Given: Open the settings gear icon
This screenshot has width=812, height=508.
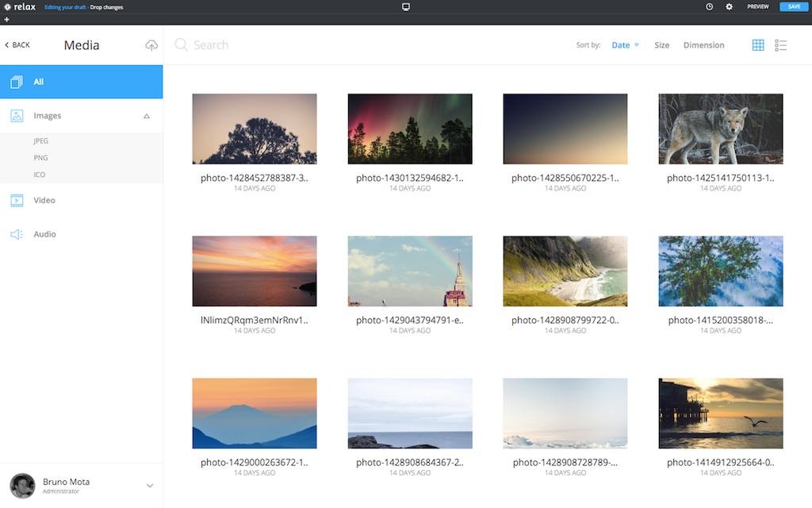Looking at the screenshot, I should (x=729, y=6).
